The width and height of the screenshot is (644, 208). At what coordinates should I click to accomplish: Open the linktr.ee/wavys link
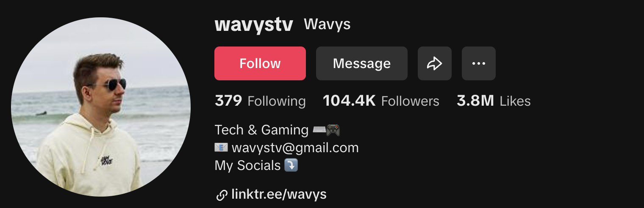point(279,194)
